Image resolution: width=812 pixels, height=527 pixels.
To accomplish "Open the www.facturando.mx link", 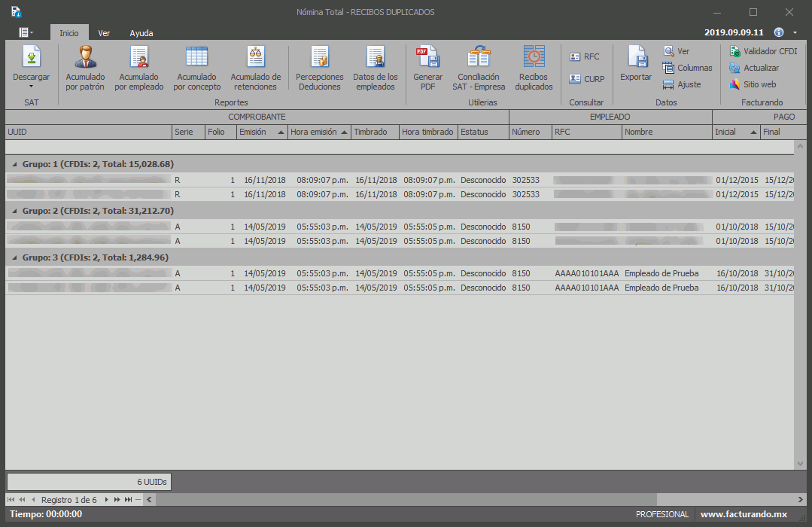I will click(744, 514).
